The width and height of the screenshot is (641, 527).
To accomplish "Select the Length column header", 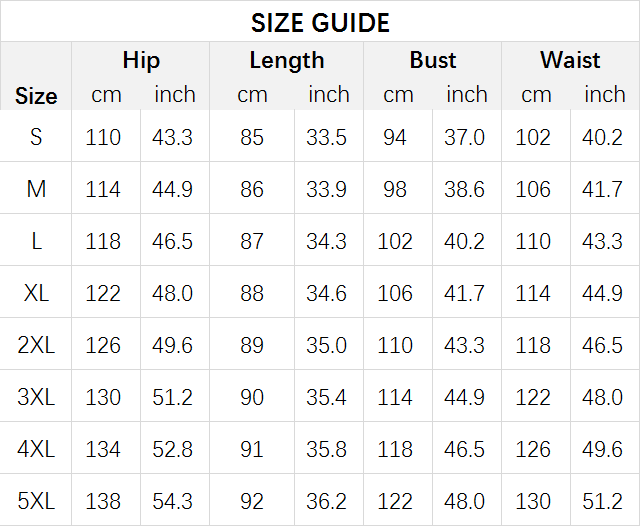I will [x=287, y=61].
